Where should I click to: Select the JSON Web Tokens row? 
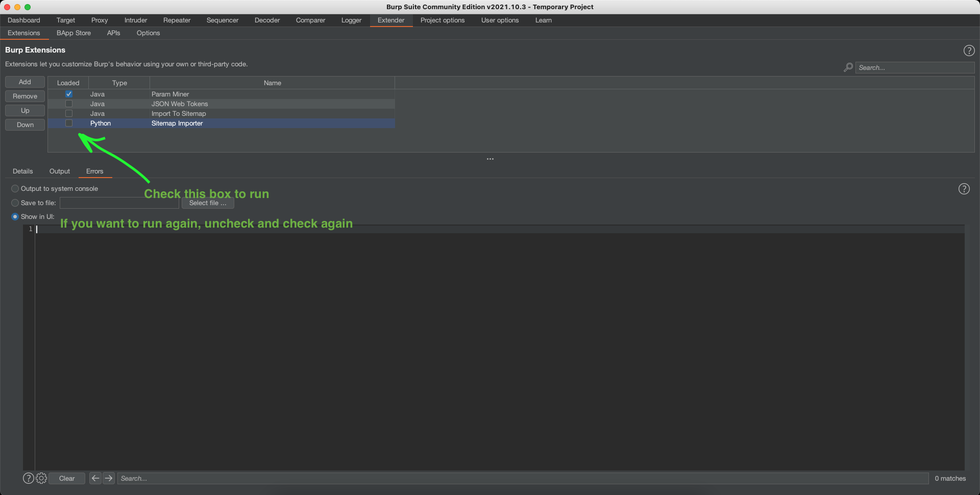click(222, 104)
